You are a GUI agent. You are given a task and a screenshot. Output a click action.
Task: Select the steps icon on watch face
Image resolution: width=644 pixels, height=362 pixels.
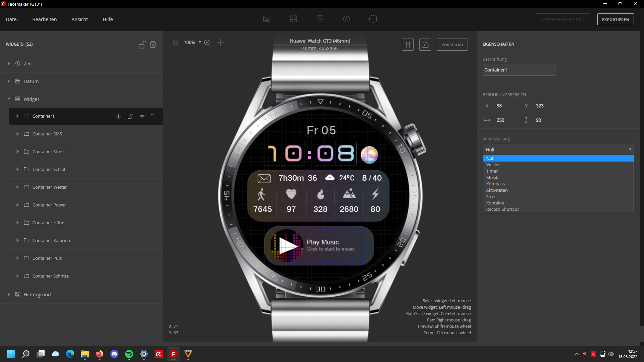pyautogui.click(x=261, y=194)
